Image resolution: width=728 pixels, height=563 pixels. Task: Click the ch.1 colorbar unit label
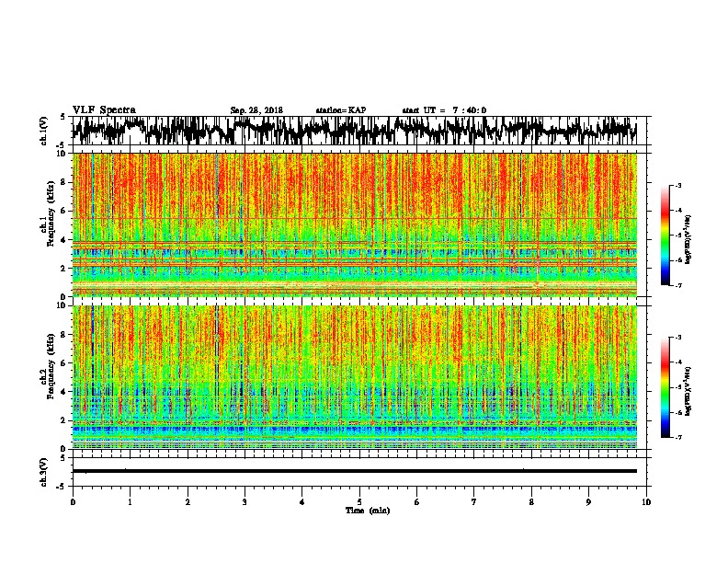[x=688, y=239]
